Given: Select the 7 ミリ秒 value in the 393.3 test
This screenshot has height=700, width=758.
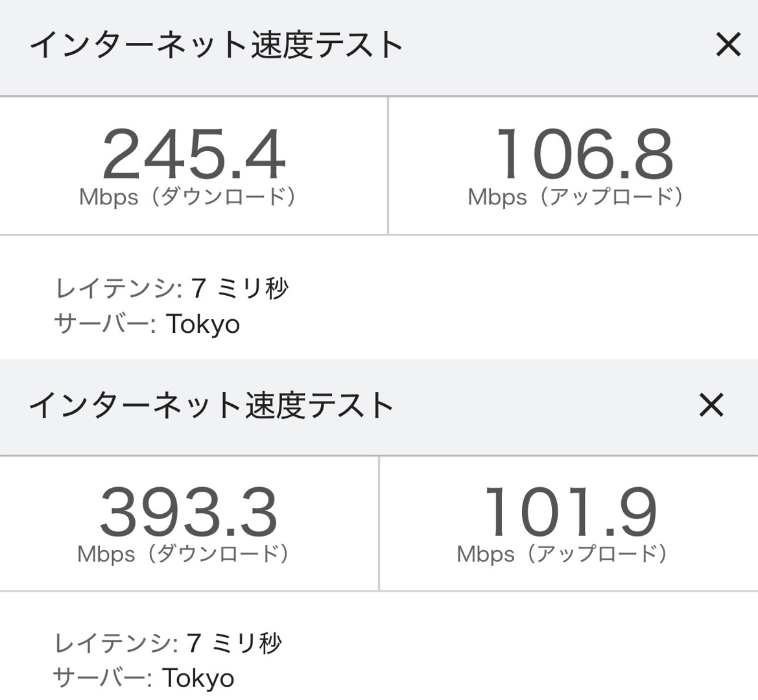Looking at the screenshot, I should tap(234, 643).
